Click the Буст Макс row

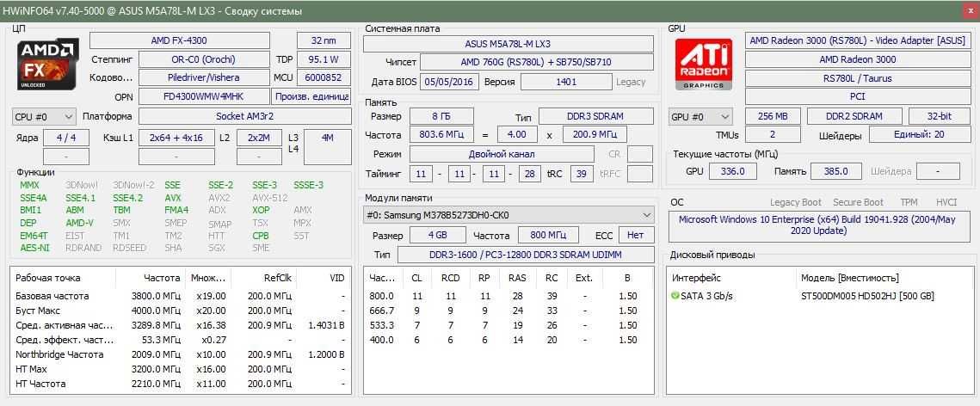coord(181,311)
